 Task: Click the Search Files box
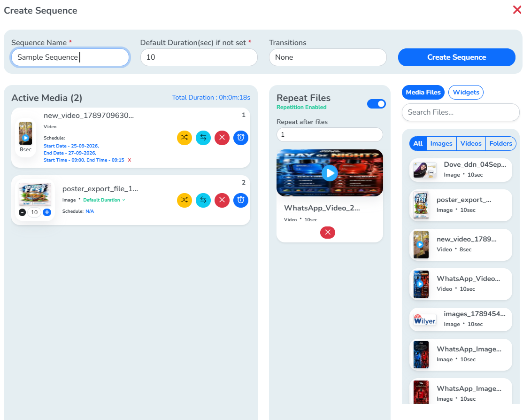click(x=461, y=112)
